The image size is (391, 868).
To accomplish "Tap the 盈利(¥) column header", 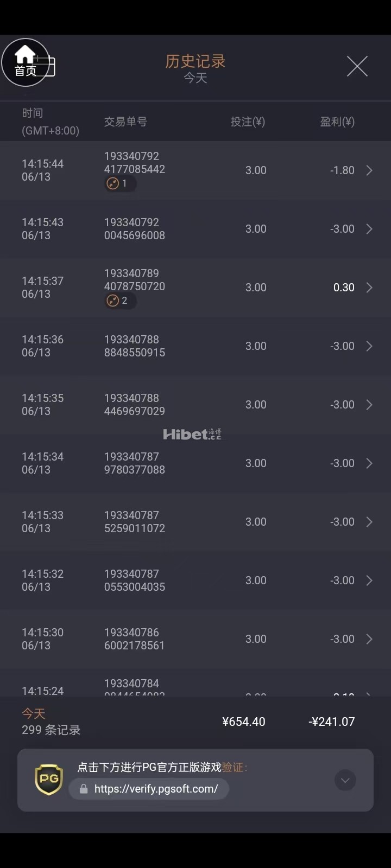I will (x=337, y=122).
